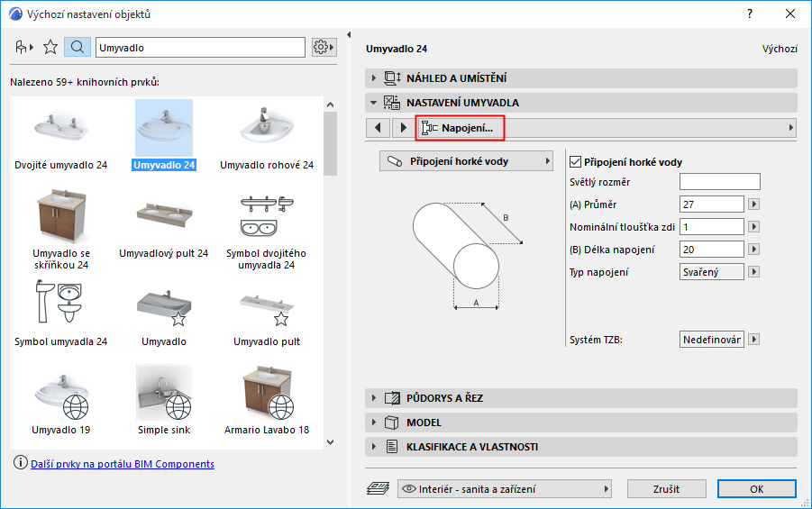Click the Nastavení umyvadla panel icon
Screen dimensions: 812x509
pos(391,103)
